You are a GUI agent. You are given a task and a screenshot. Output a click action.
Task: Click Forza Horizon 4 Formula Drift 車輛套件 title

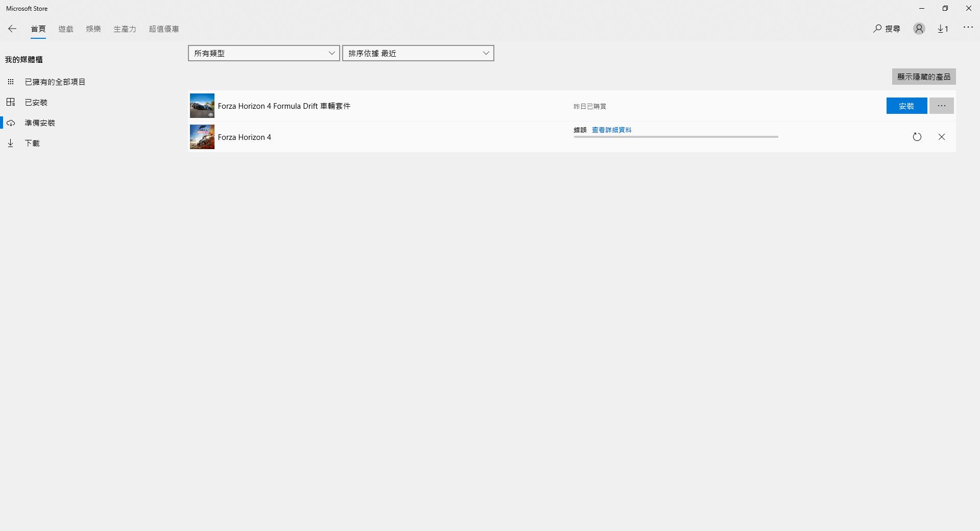284,106
